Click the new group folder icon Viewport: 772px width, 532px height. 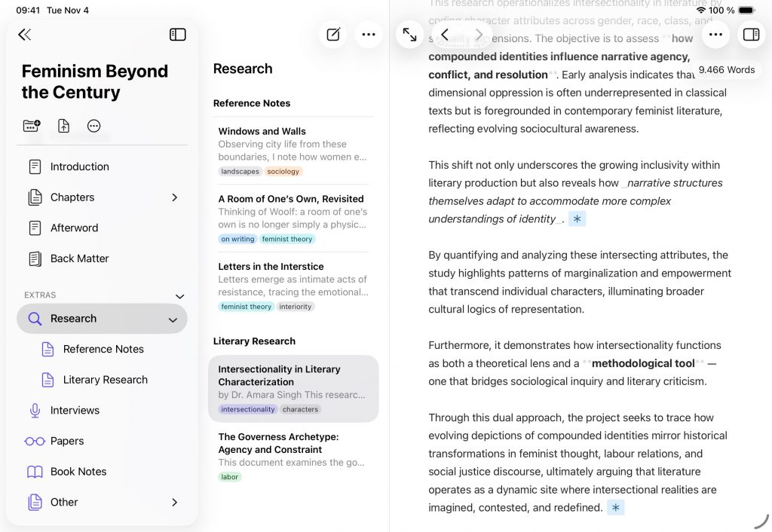click(32, 126)
